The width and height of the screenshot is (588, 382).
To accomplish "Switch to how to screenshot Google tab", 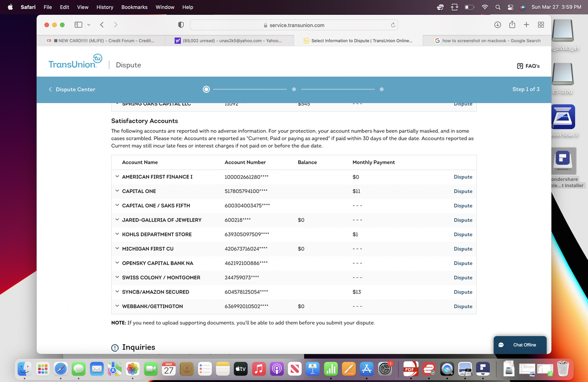I will 487,41.
